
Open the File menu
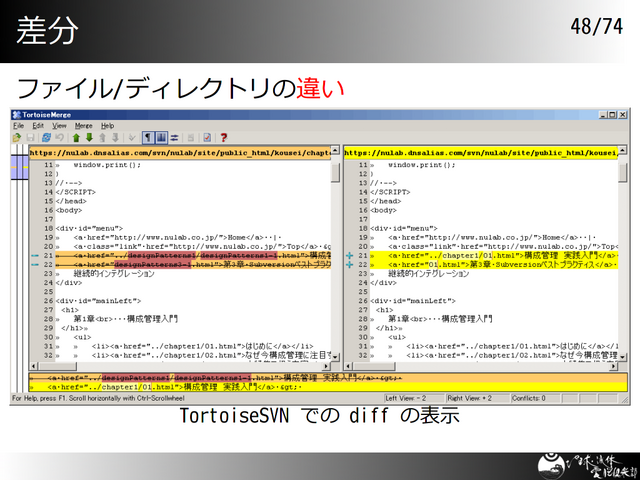[18, 126]
